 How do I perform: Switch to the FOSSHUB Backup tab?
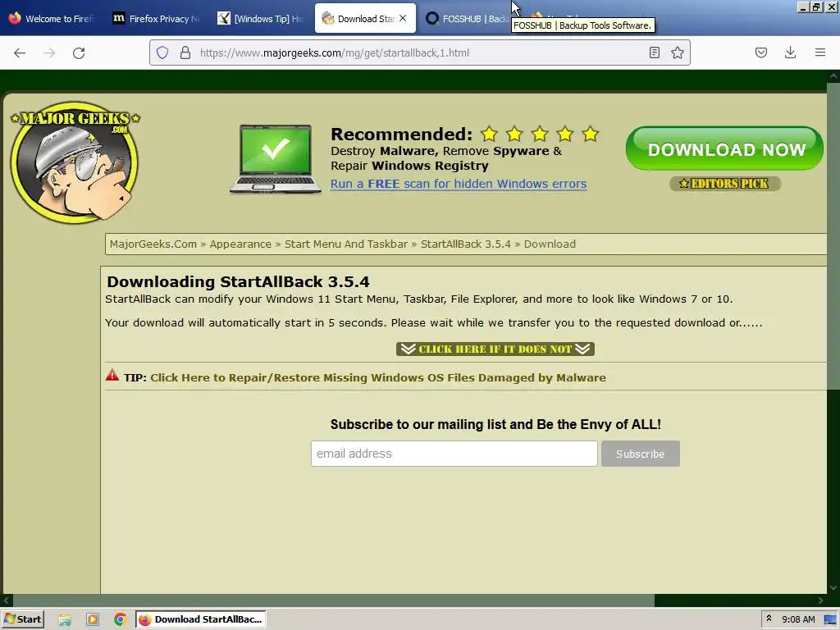pos(466,18)
